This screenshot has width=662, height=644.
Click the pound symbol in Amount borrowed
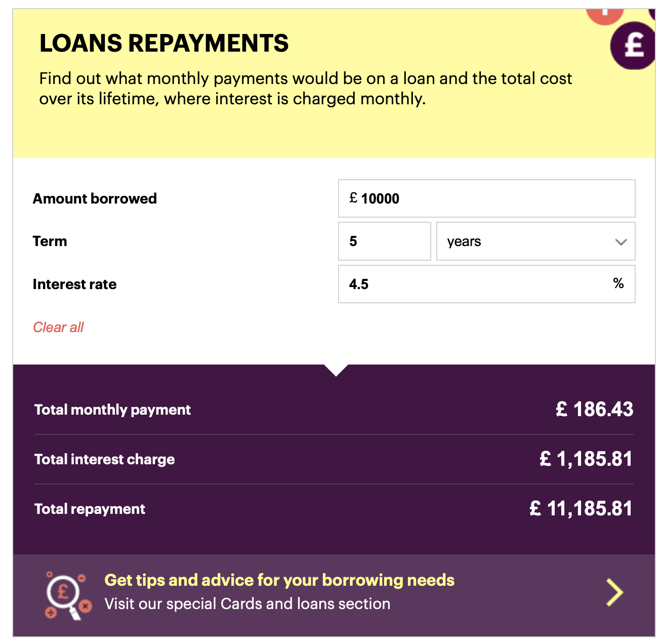353,198
